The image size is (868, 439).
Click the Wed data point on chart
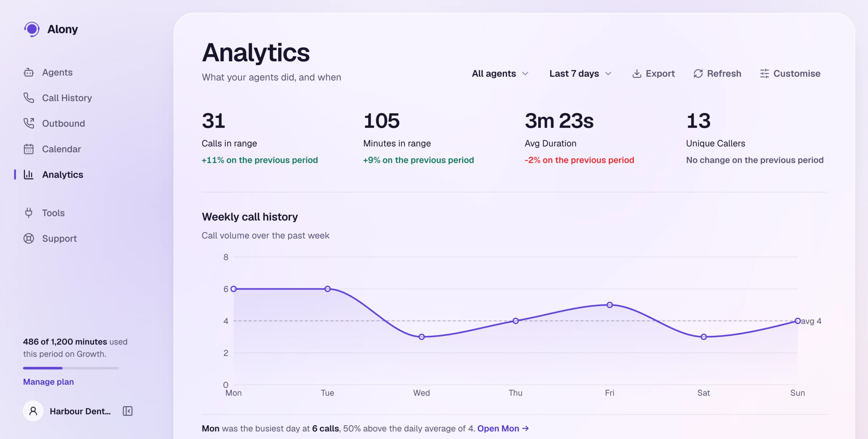pos(421,337)
